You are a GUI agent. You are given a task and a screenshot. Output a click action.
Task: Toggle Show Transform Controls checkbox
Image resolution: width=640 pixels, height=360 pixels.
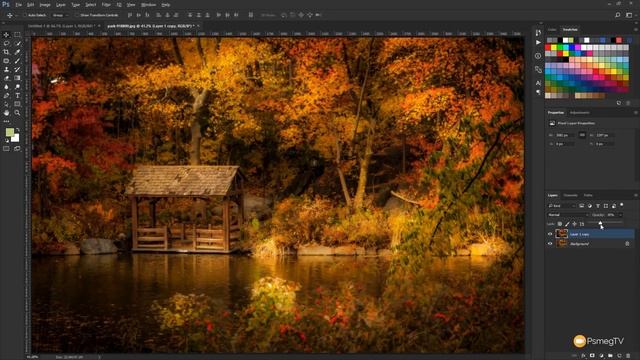pyautogui.click(x=76, y=15)
